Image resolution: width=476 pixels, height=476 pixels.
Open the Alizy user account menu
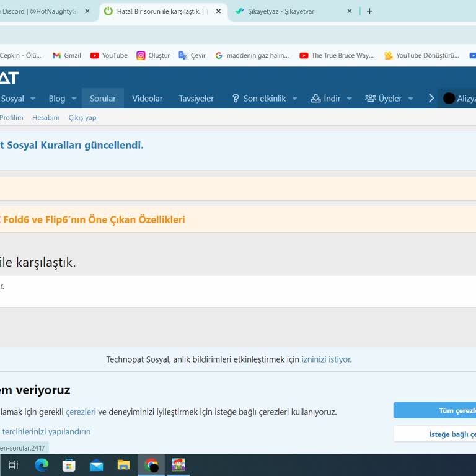459,99
